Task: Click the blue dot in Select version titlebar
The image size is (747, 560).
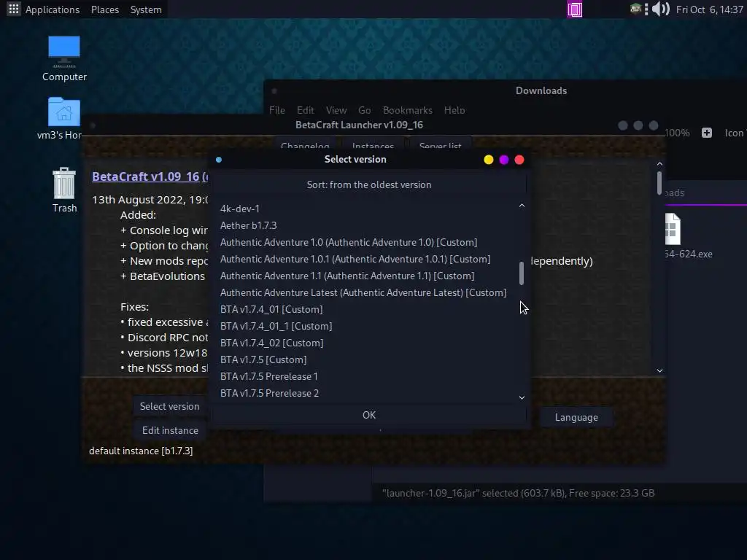Action: pos(219,160)
